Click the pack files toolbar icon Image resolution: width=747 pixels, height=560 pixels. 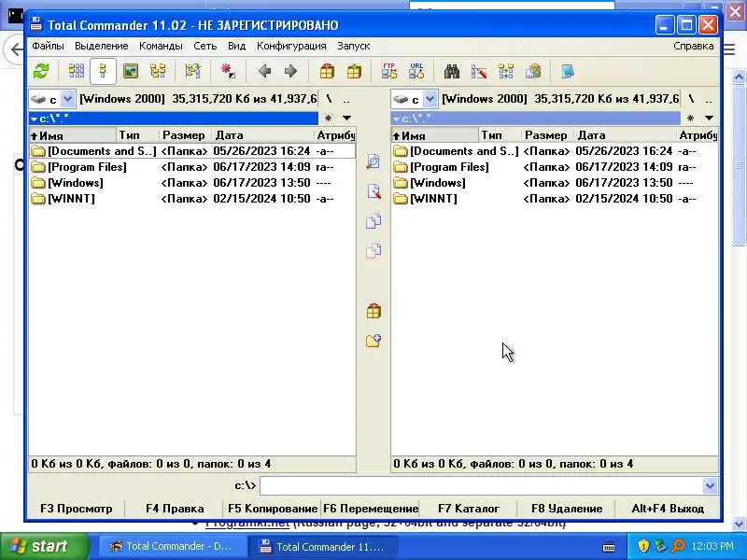pyautogui.click(x=327, y=72)
